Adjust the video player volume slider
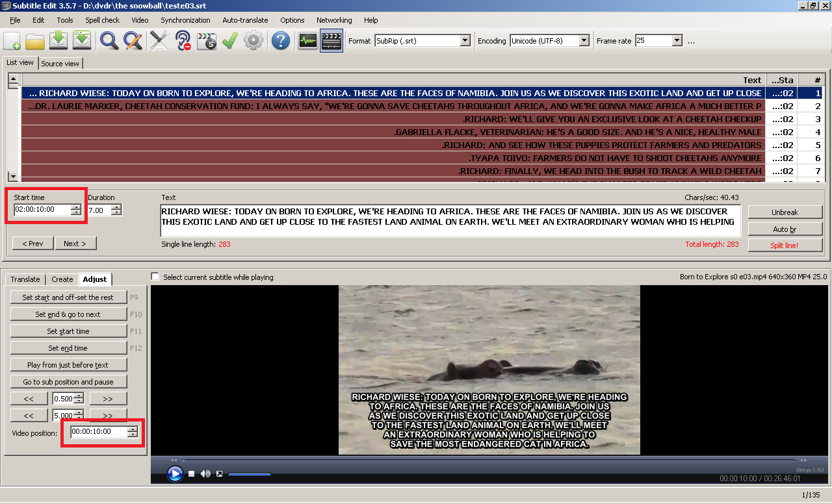Image resolution: width=832 pixels, height=504 pixels. [x=250, y=474]
